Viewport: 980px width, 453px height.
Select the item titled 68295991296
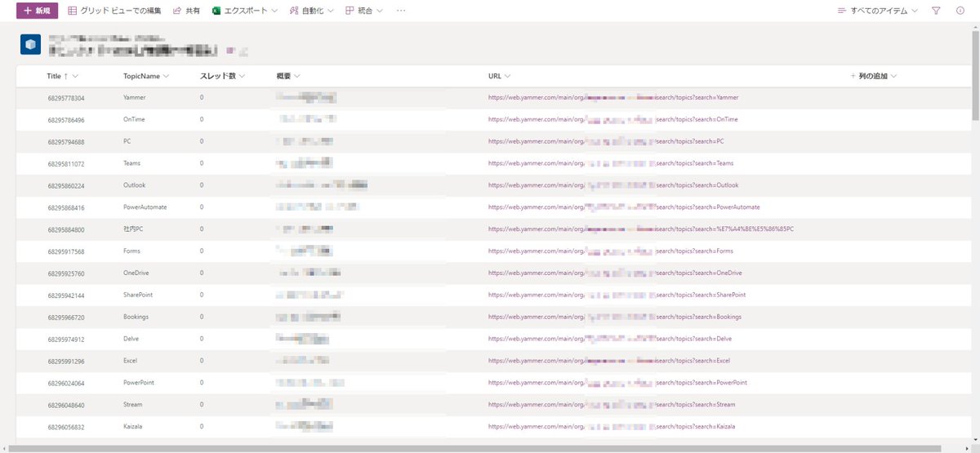click(66, 361)
